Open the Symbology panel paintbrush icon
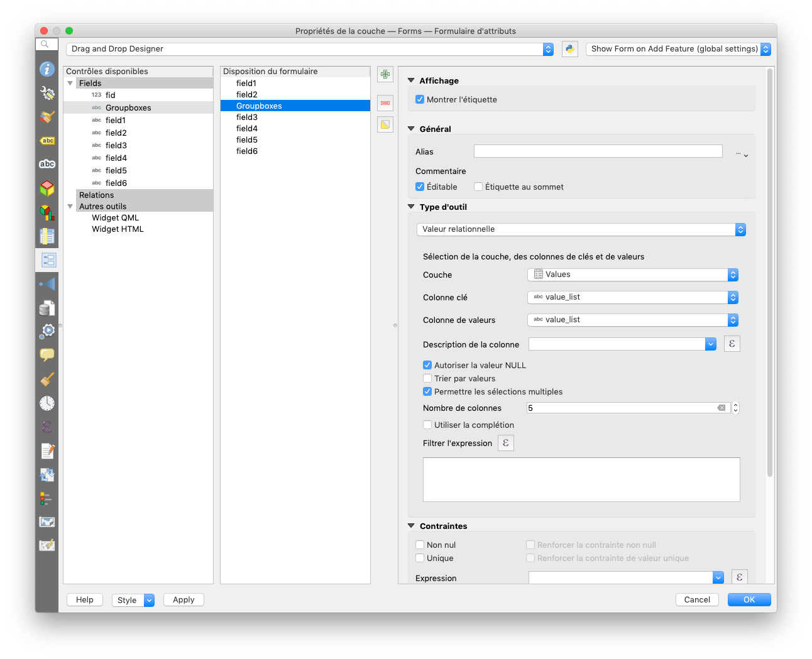The image size is (812, 659). pos(47,117)
